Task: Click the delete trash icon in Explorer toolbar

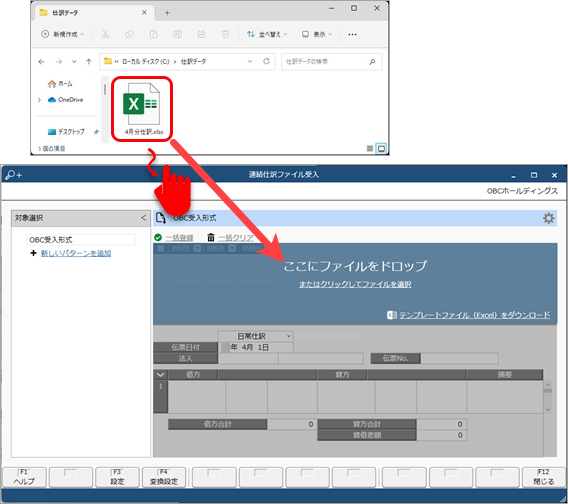Action: click(x=225, y=34)
